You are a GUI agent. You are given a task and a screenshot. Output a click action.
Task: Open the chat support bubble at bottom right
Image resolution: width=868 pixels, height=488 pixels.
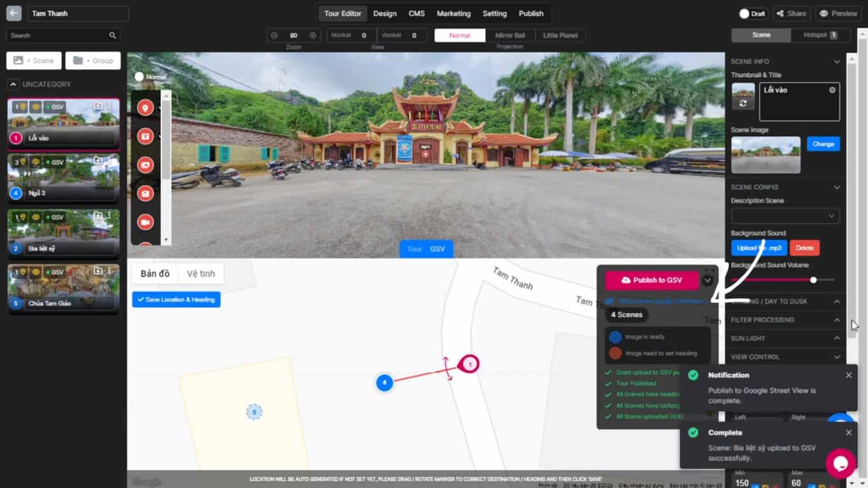click(841, 463)
